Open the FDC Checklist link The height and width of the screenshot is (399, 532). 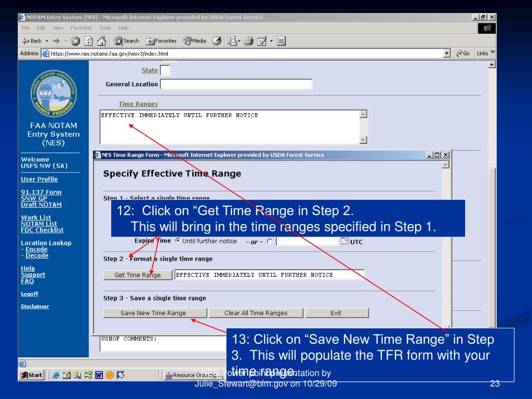pos(42,230)
